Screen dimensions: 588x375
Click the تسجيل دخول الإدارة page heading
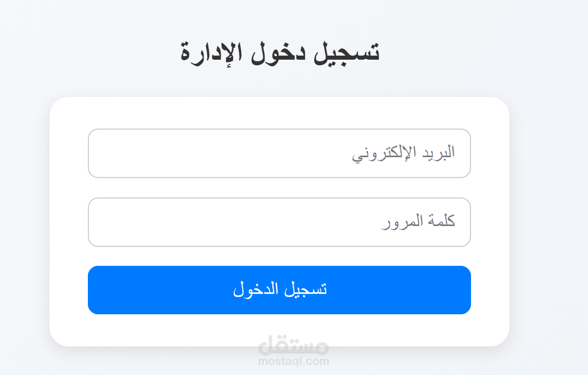279,52
